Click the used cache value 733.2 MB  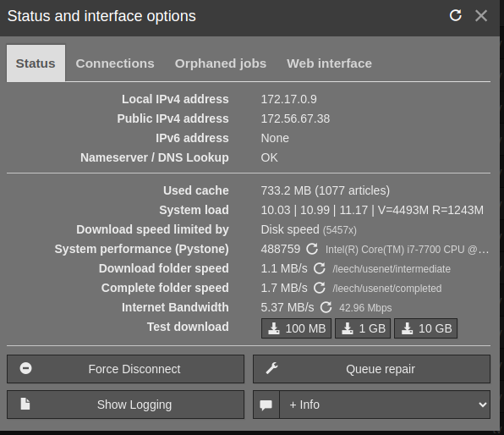coord(325,190)
